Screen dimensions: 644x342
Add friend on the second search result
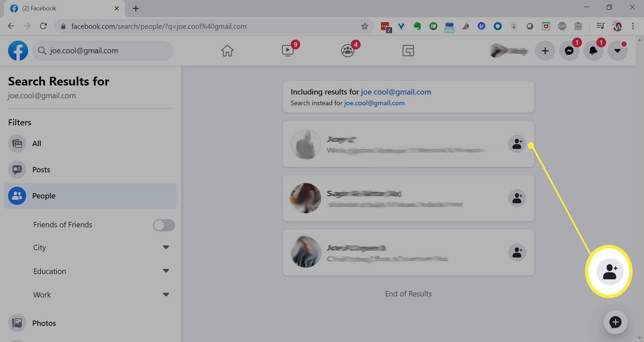[x=517, y=198]
